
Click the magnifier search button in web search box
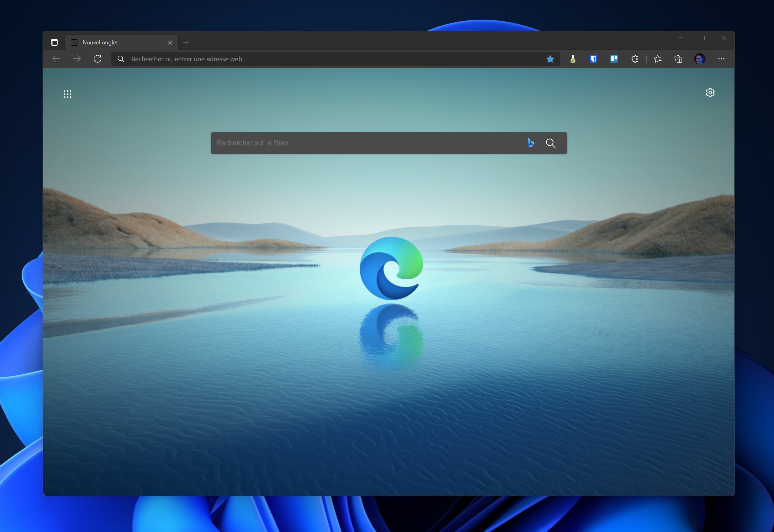point(550,143)
